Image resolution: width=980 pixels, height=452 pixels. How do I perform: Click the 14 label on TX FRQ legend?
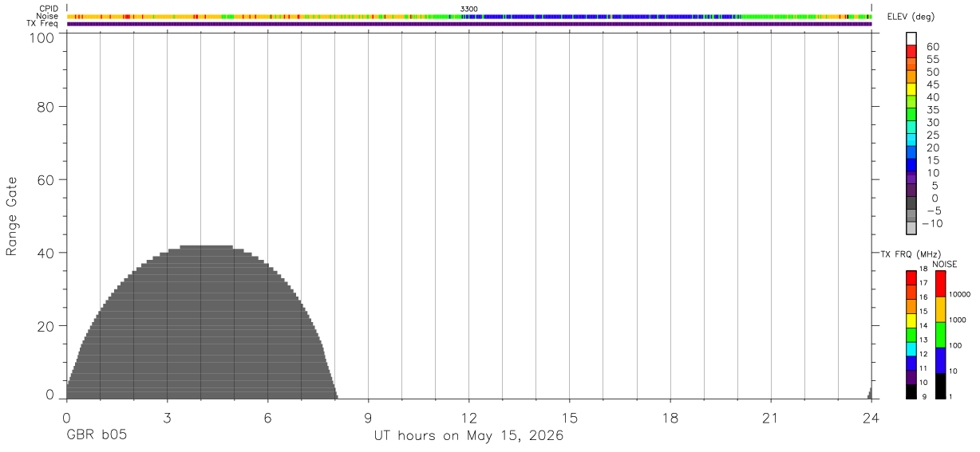[923, 325]
